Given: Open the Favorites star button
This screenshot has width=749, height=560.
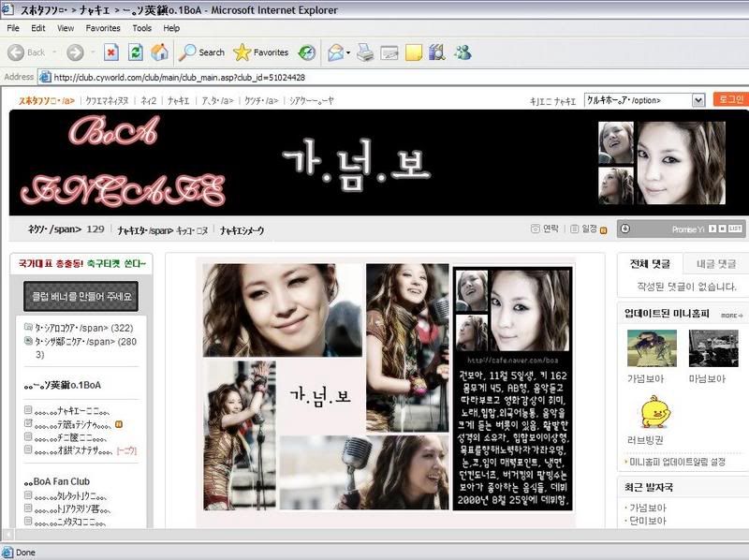Looking at the screenshot, I should click(261, 52).
